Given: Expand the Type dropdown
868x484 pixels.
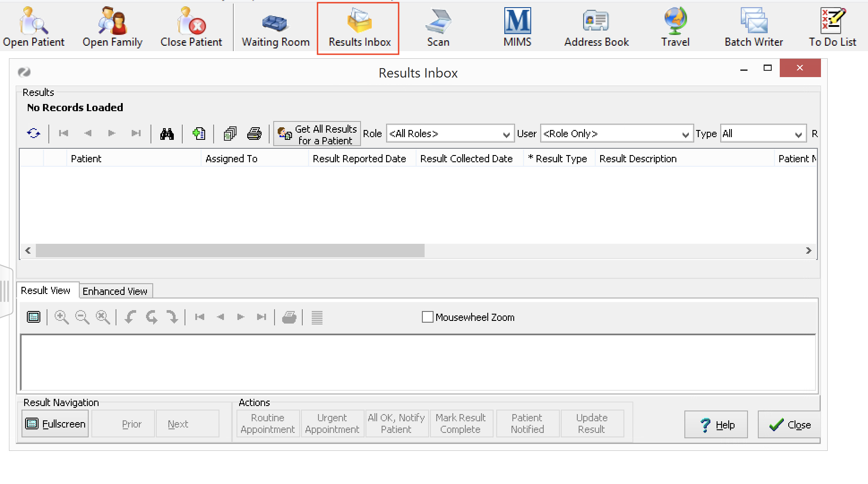Looking at the screenshot, I should pos(798,134).
